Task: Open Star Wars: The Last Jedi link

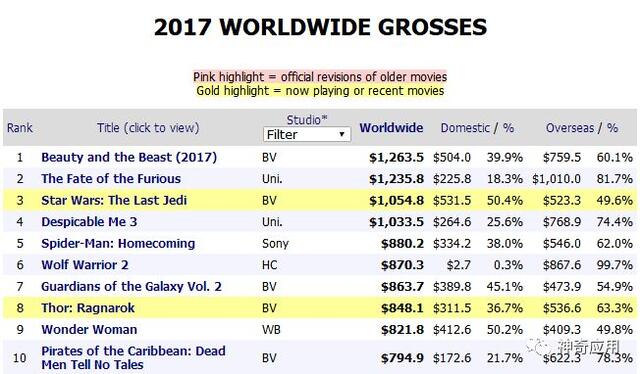Action: [x=114, y=200]
